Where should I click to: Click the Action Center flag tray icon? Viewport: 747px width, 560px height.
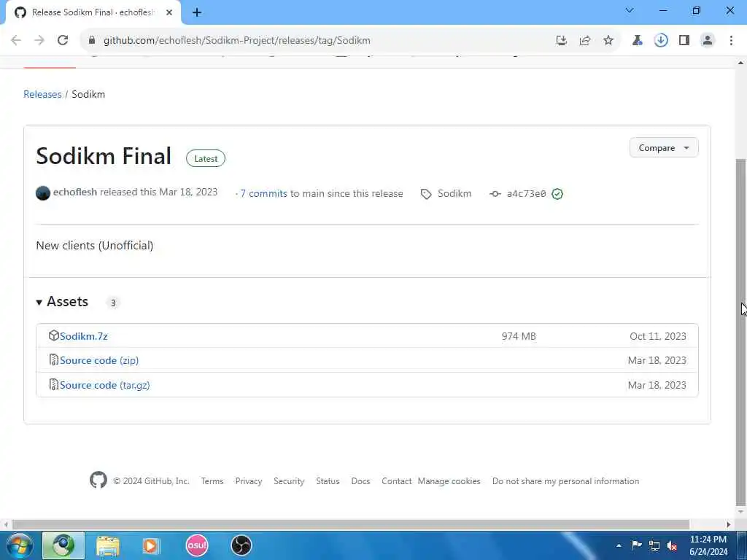coord(636,545)
